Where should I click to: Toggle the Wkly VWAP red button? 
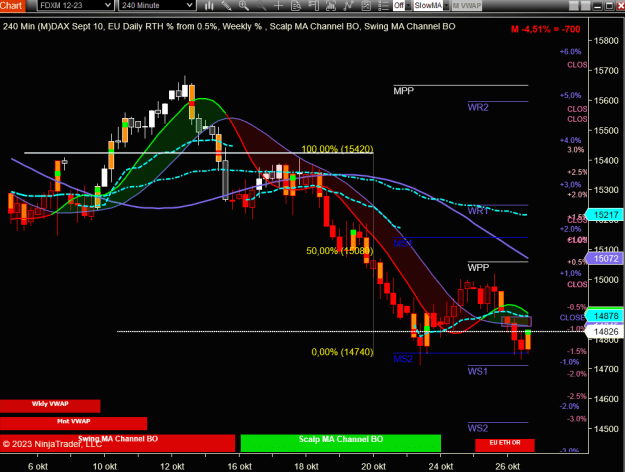coord(50,406)
